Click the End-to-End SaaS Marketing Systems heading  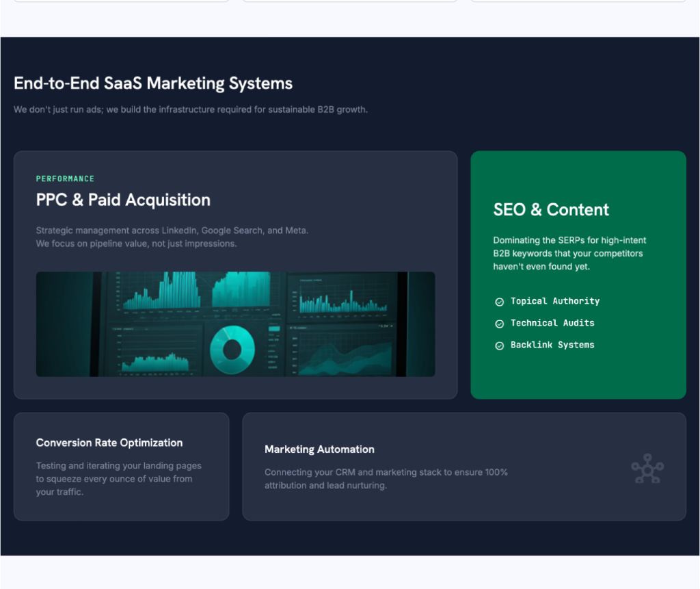153,83
